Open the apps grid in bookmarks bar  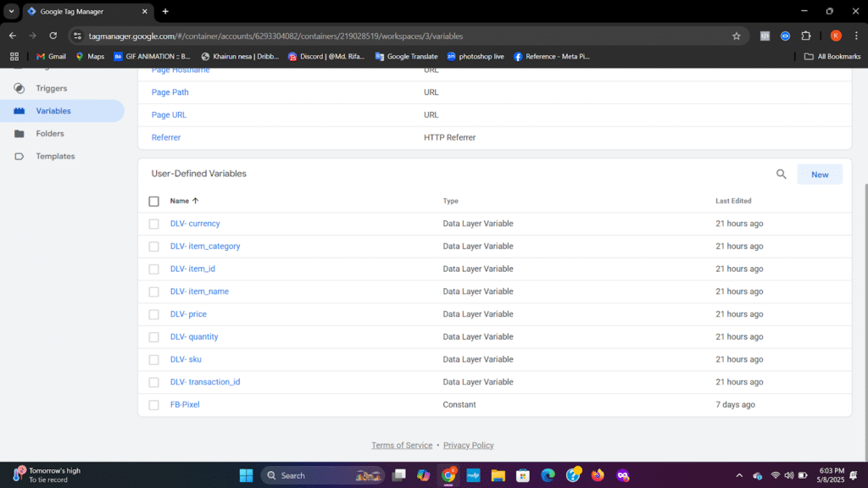(14, 57)
